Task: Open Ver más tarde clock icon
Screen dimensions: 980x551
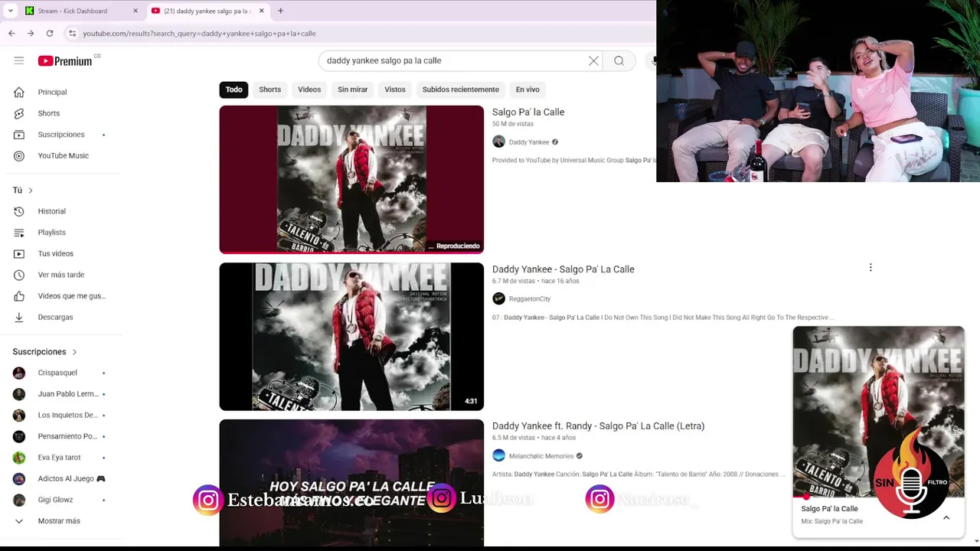Action: coord(19,275)
